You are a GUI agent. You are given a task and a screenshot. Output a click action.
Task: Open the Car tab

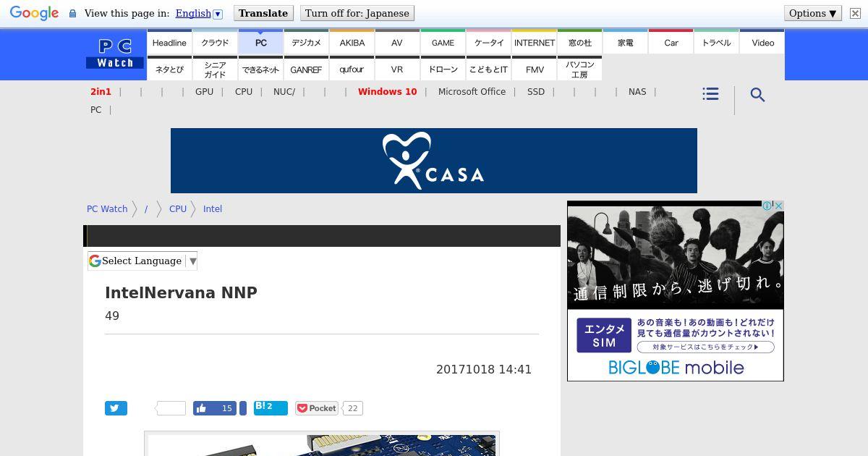click(671, 43)
